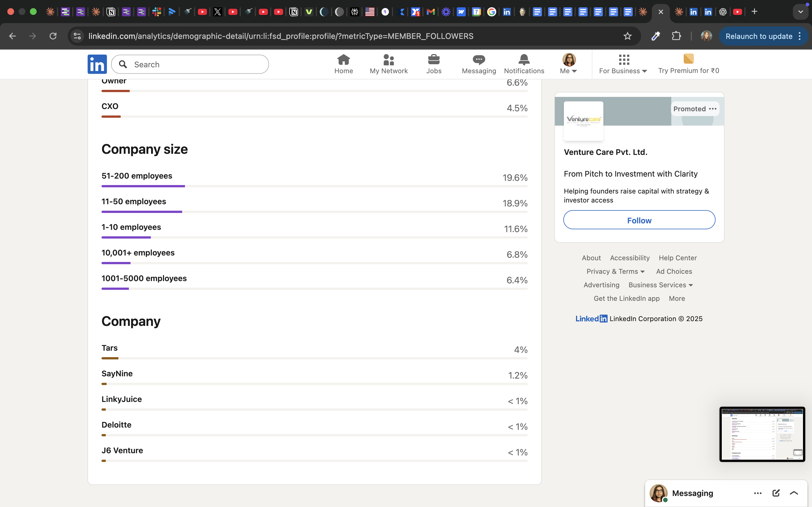Open the Jobs briefcase icon
Image resolution: width=812 pixels, height=507 pixels.
coord(434,60)
